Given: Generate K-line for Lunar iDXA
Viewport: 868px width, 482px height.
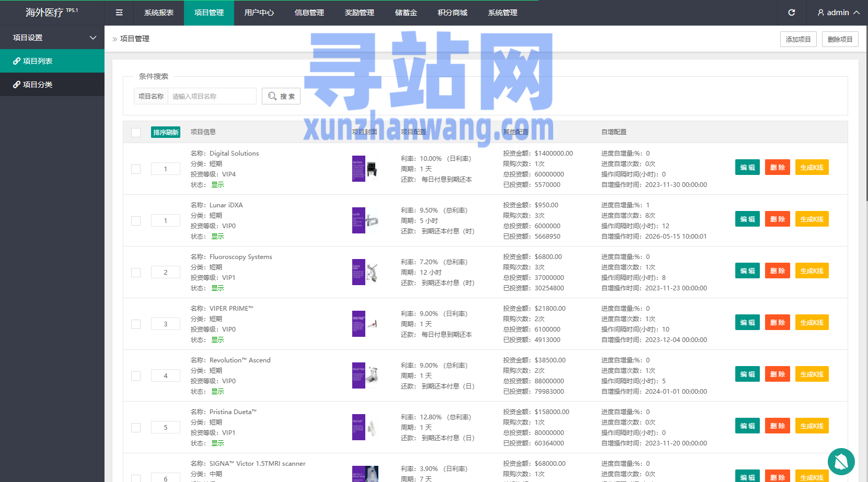Looking at the screenshot, I should 812,219.
